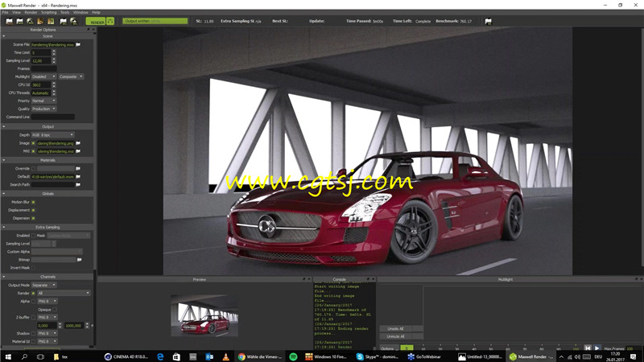Open the Scripting menu
The image size is (644, 362).
49,12
